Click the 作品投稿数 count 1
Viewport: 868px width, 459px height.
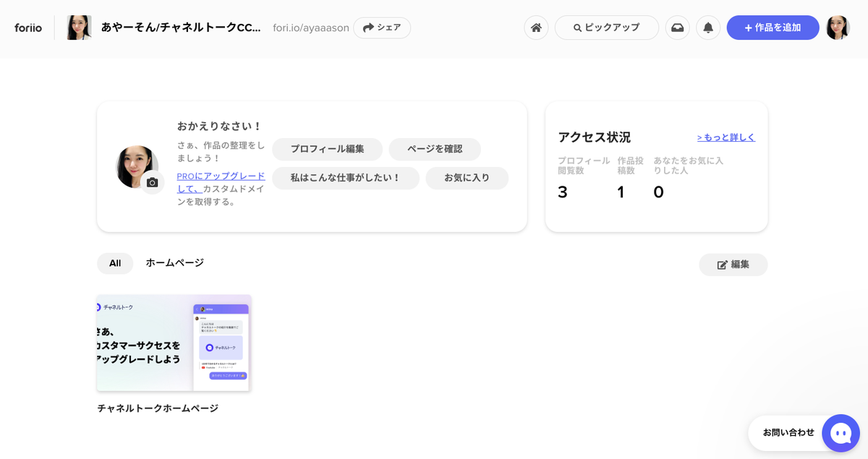click(621, 192)
